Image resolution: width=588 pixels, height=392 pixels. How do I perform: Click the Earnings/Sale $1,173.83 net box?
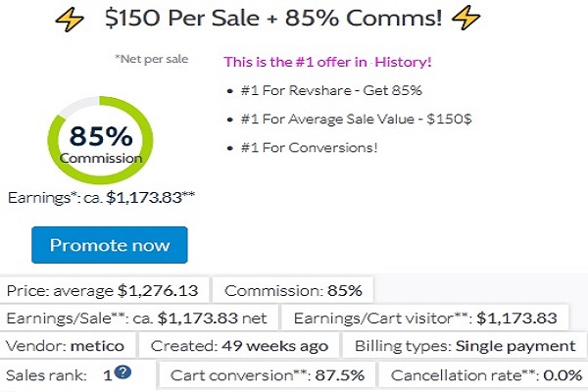[x=138, y=318]
